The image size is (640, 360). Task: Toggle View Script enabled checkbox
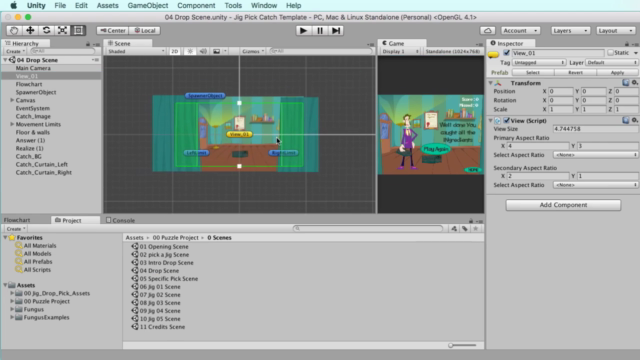tap(507, 120)
